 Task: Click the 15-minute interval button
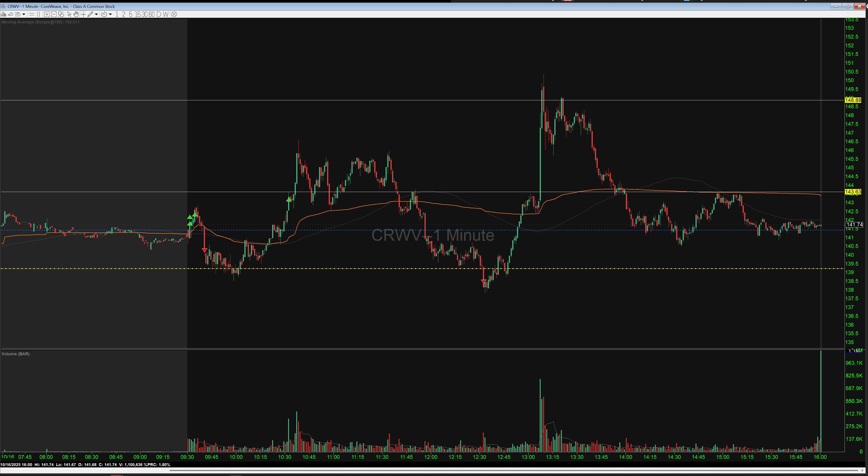138,14
